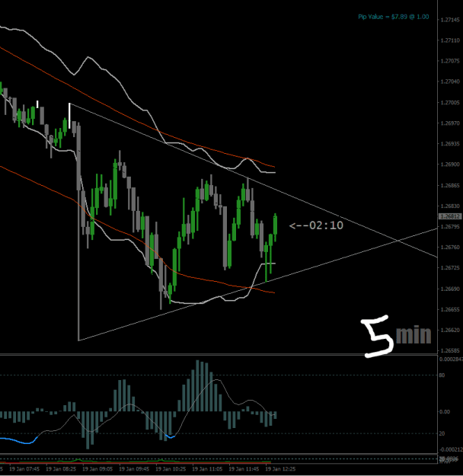
Task: Click the indicator level 20 label
Action: pyautogui.click(x=442, y=433)
